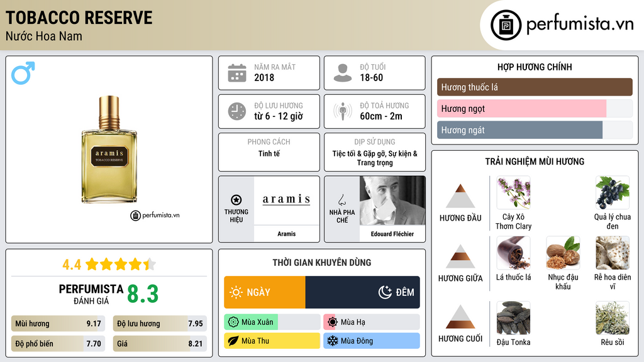The image size is (644, 362).
Task: Click the Độ phổ biến 7.70 score bar
Action: [x=58, y=344]
